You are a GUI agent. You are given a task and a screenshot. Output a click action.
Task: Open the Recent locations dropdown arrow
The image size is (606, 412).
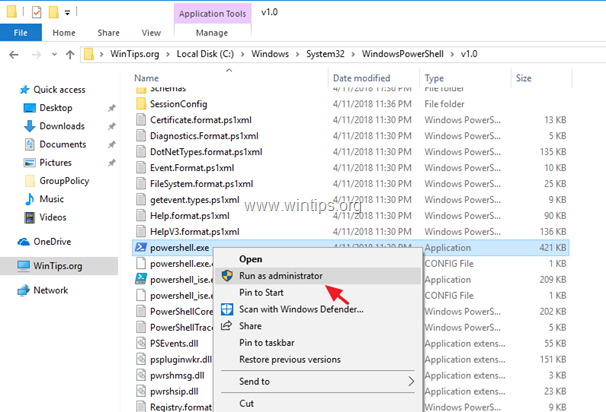click(x=54, y=54)
